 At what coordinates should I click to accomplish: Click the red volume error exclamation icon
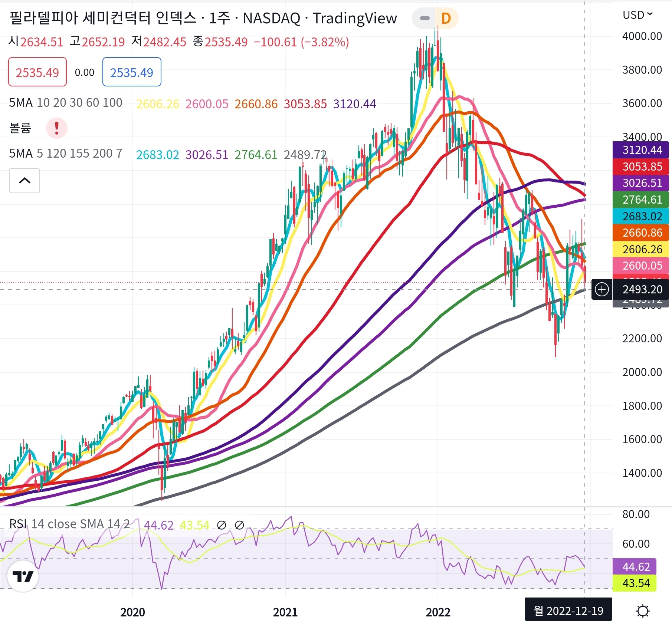[56, 128]
